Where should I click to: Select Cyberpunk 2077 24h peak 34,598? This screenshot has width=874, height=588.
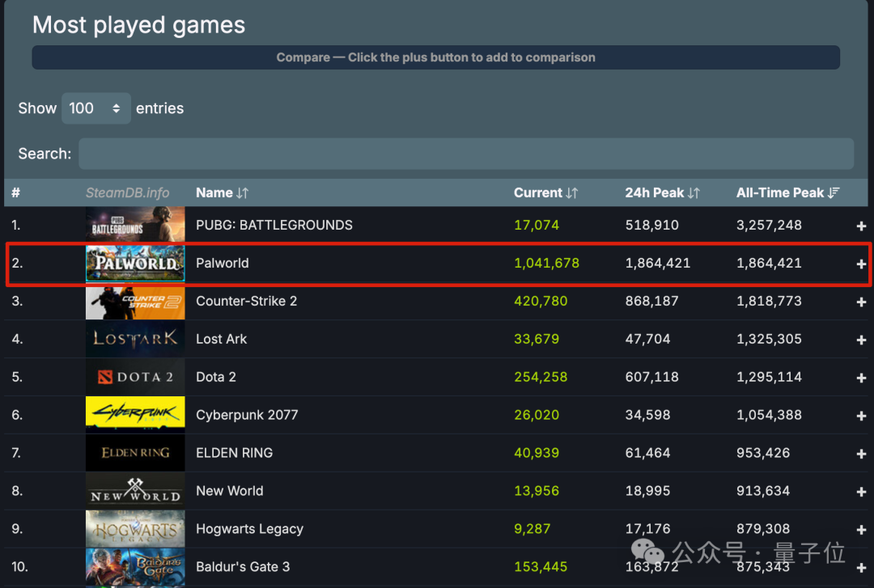coord(647,415)
